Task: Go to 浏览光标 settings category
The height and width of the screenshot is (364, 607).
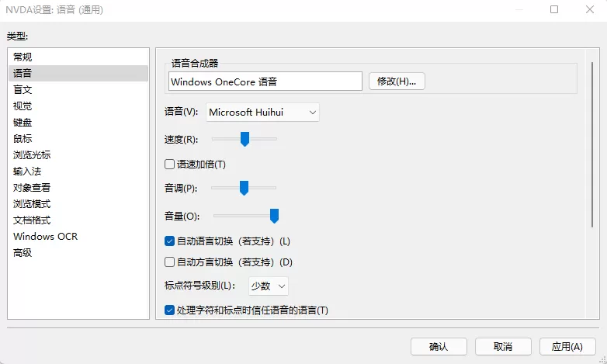Action: click(31, 154)
